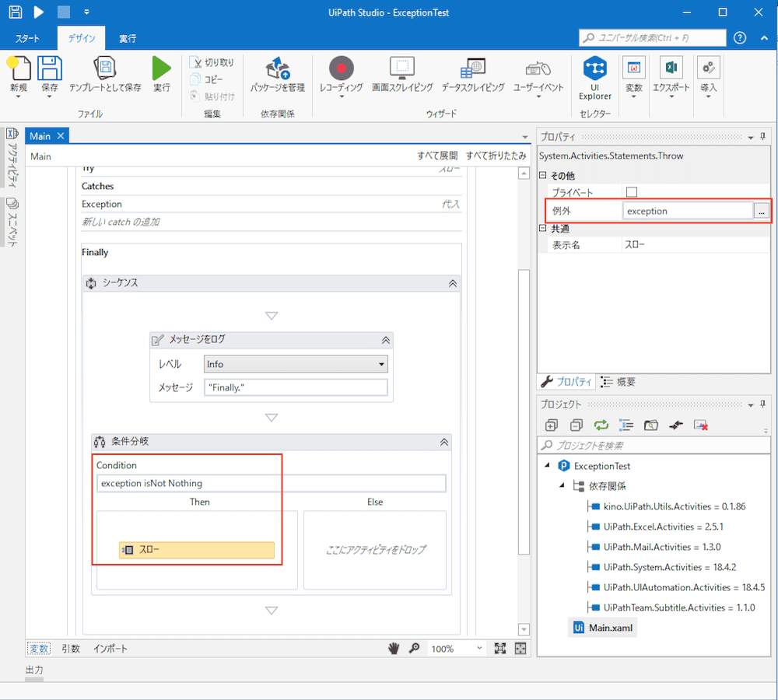This screenshot has height=700, width=778.
Task: Click expand all project tree icon
Action: tap(552, 425)
